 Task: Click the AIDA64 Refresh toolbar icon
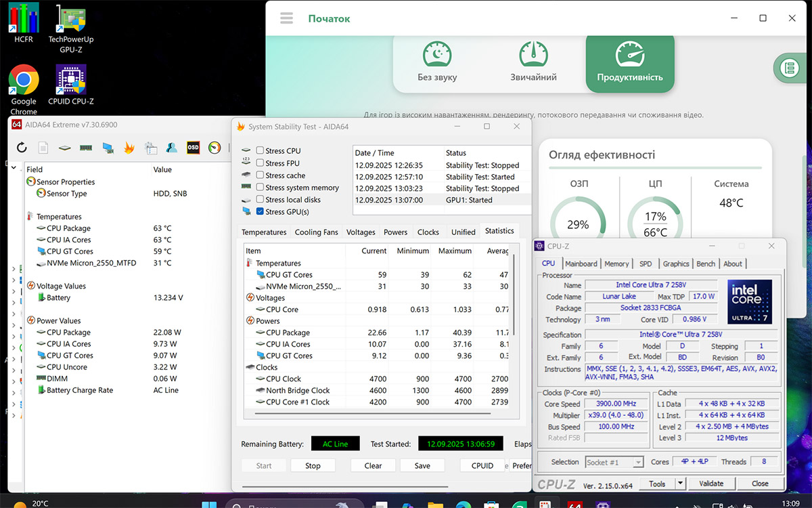22,147
